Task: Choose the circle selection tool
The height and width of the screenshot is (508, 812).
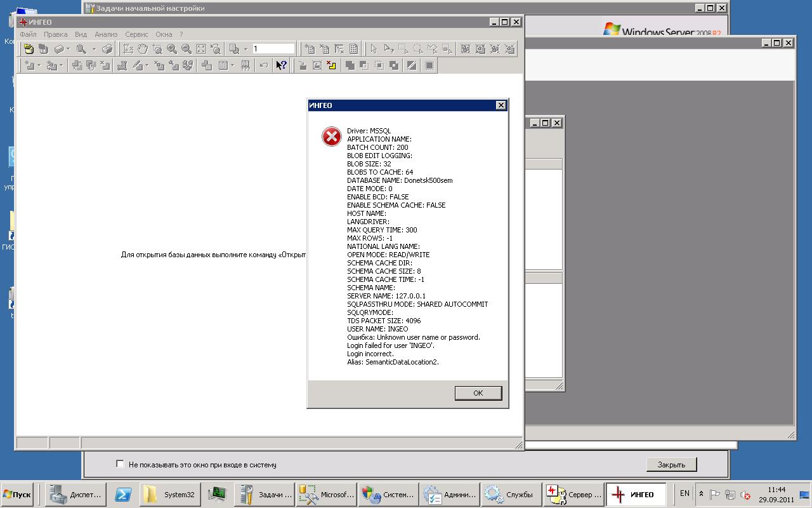Action: 418,49
